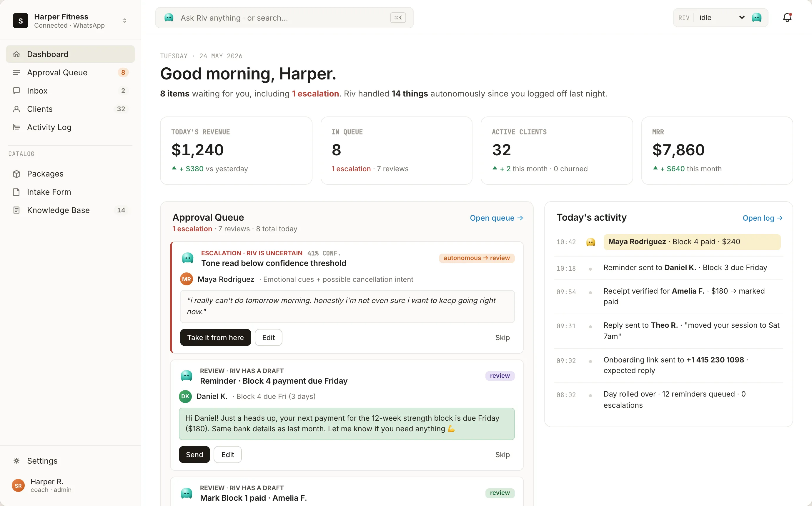Click the Approval Queue list icon
Image resolution: width=812 pixels, height=506 pixels.
(16, 73)
